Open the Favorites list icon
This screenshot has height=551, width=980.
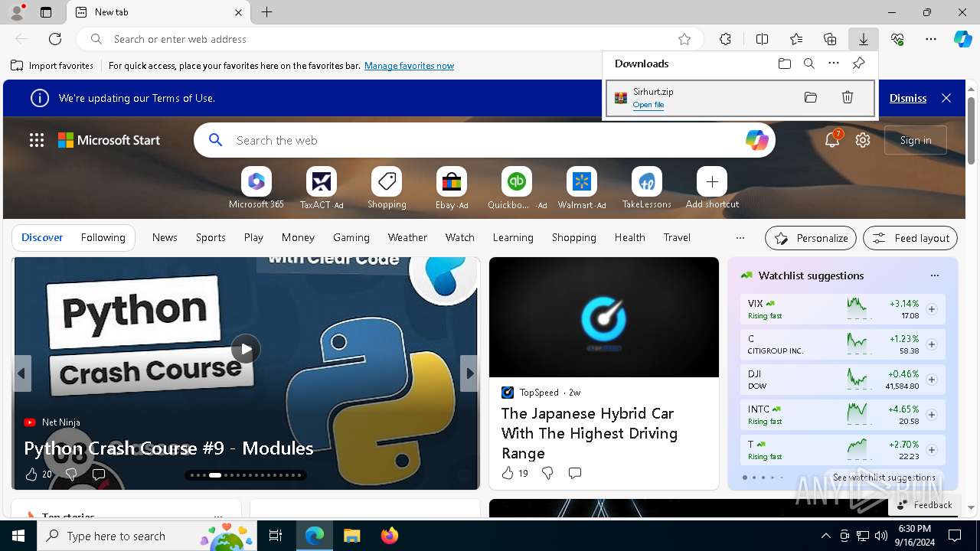point(796,39)
